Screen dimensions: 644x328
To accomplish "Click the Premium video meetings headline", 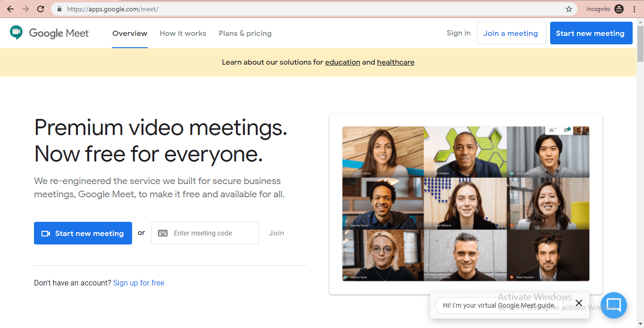I will (161, 141).
